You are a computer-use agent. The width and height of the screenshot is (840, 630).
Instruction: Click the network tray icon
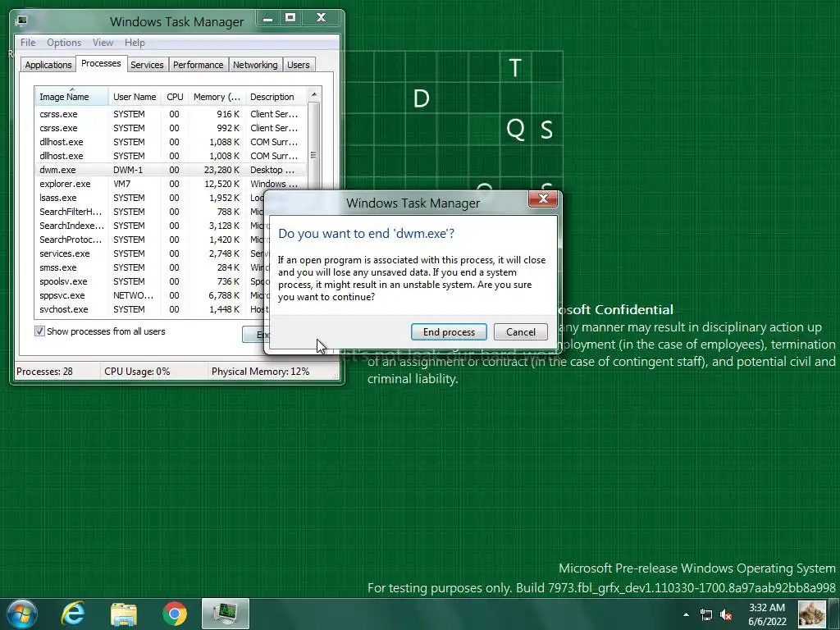point(706,614)
